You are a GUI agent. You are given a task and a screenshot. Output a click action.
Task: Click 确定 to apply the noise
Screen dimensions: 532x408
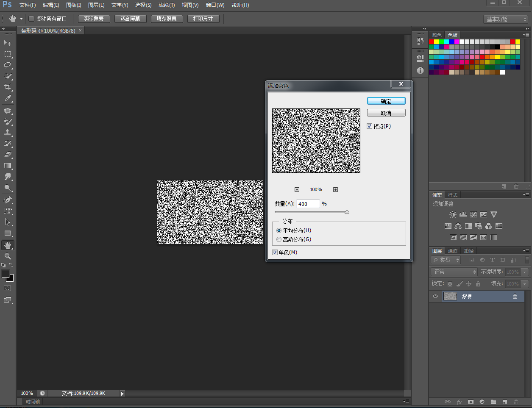click(x=386, y=101)
